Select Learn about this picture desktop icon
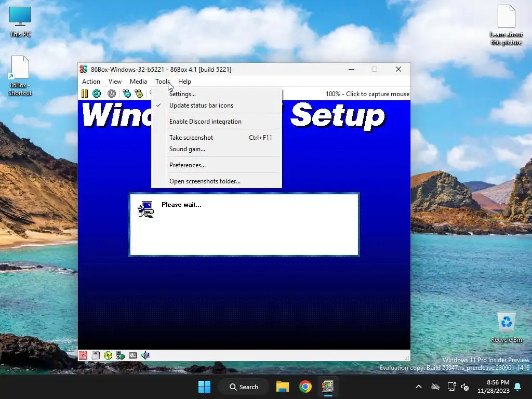Viewport: 532px width, 399px height. tap(506, 25)
